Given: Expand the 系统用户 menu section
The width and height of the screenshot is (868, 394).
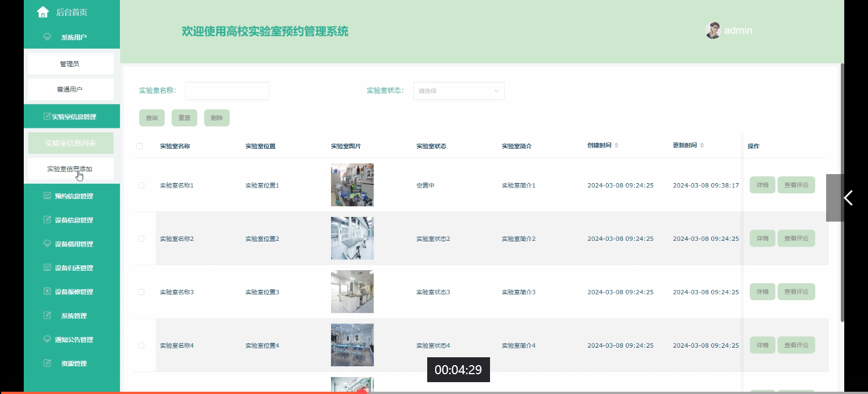Looking at the screenshot, I should 72,37.
